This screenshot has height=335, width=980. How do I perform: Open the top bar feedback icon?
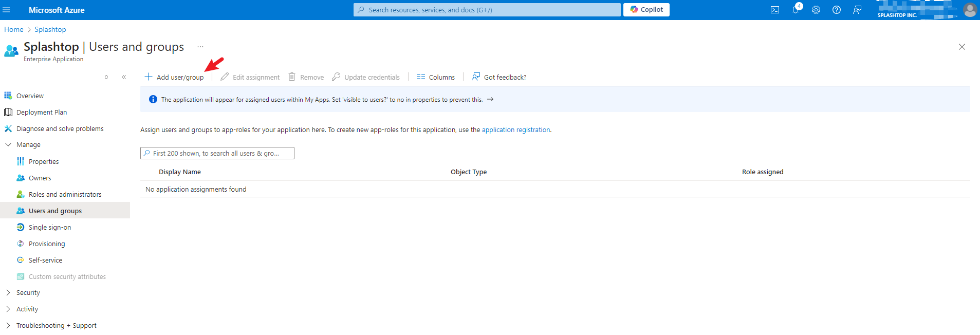857,10
